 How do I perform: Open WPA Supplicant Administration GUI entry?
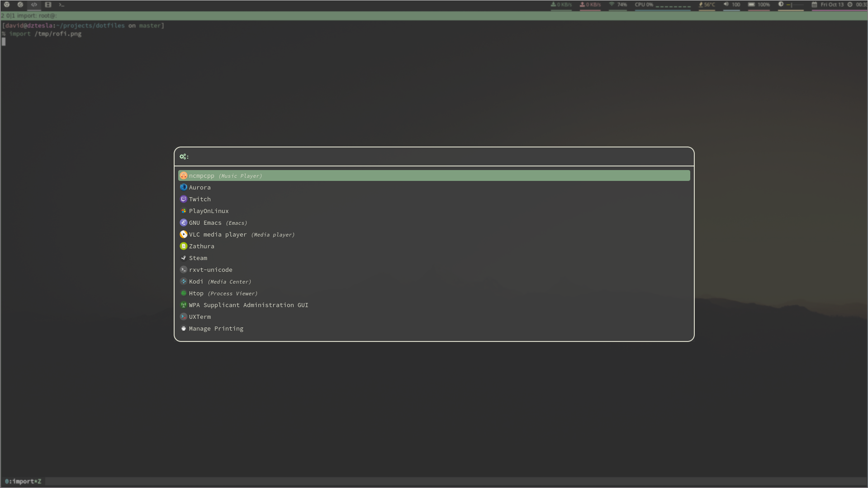(x=434, y=305)
